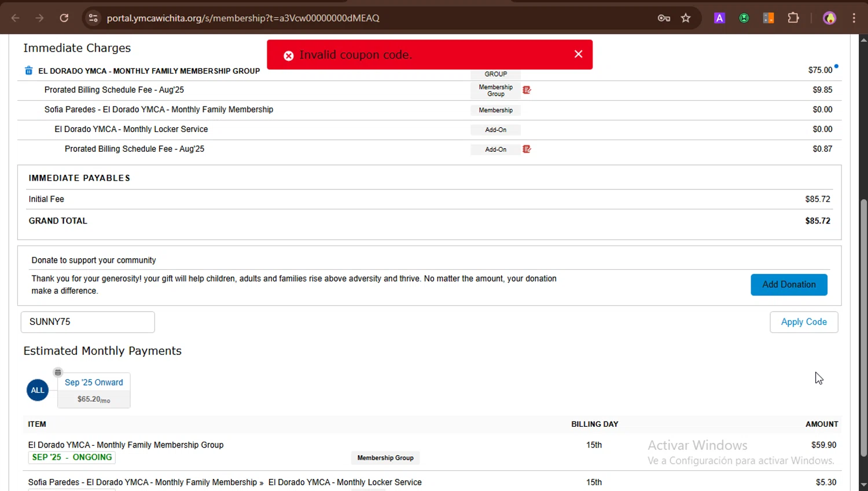The image size is (868, 491).
Task: Click the GRAND TOTAL $85.72 amount
Action: pos(818,221)
